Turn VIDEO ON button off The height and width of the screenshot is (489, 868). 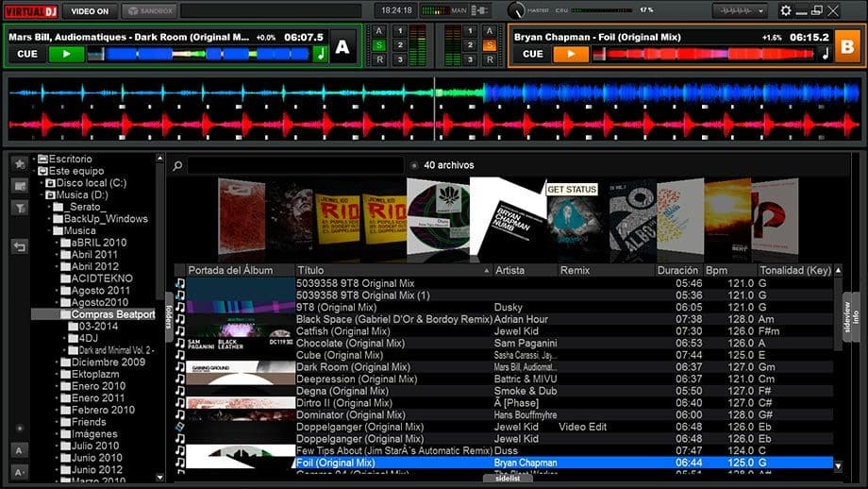[90, 11]
